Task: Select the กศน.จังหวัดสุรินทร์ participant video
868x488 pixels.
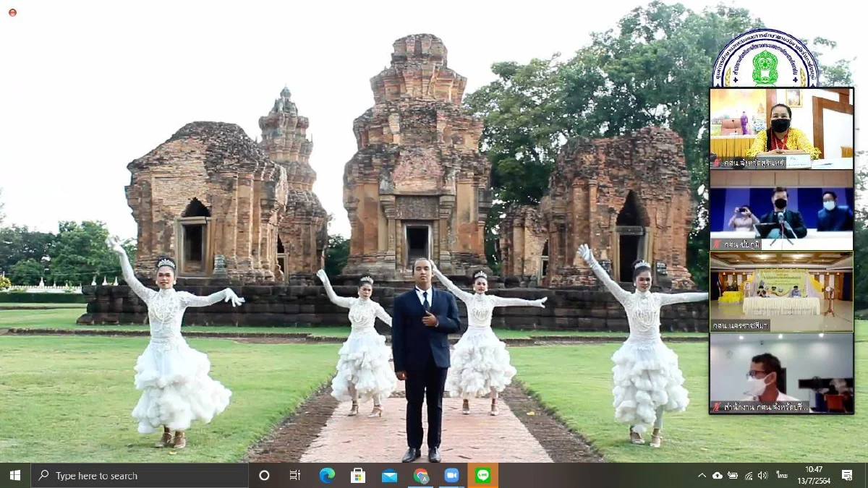Action: click(x=781, y=128)
